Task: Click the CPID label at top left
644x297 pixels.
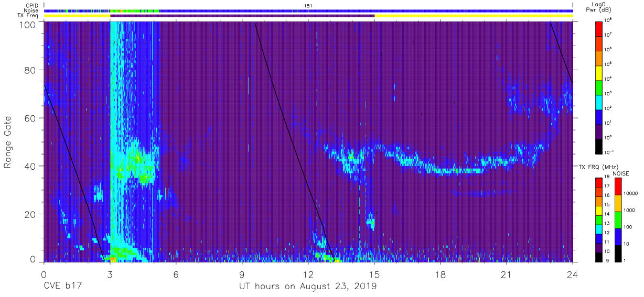Action: tap(31, 6)
